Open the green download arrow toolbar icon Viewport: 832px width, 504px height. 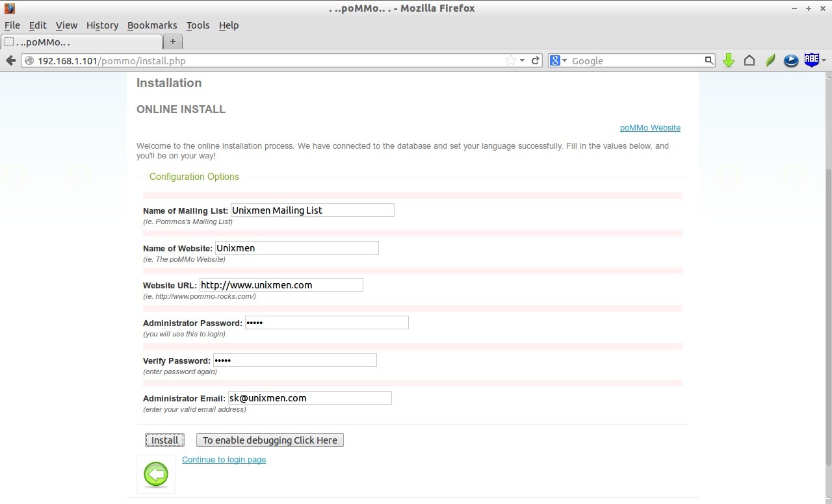pyautogui.click(x=729, y=60)
